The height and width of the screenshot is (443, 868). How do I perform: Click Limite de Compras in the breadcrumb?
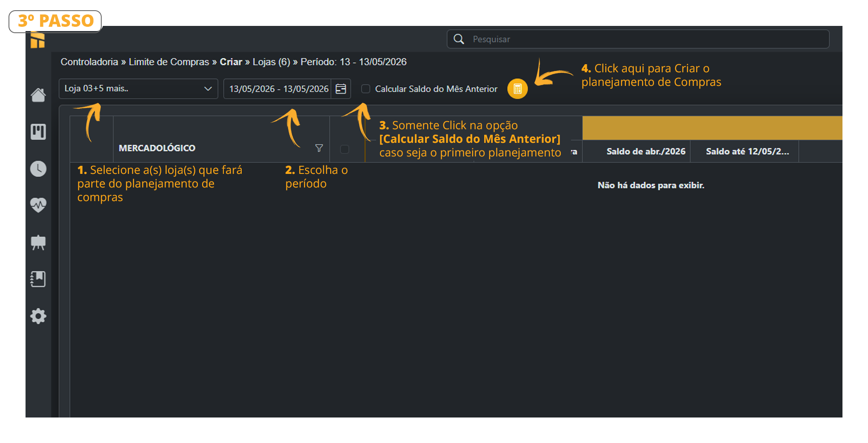[169, 62]
